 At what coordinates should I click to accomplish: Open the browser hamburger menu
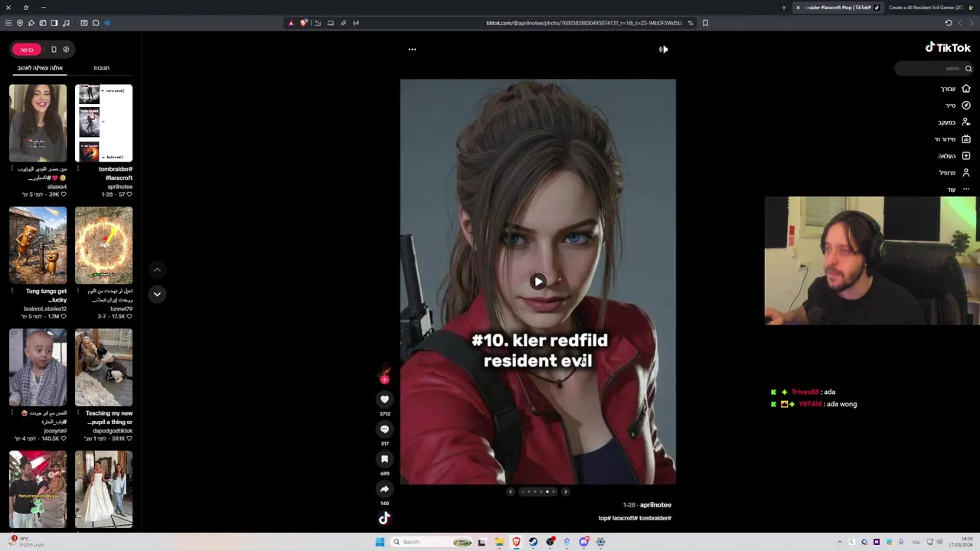[8, 23]
